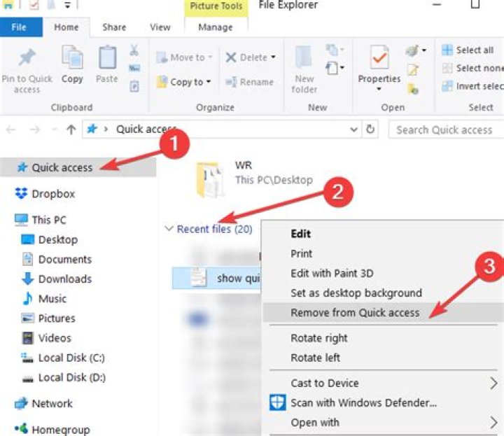
Task: Click the Open icon in ribbon
Action: pyautogui.click(x=412, y=50)
